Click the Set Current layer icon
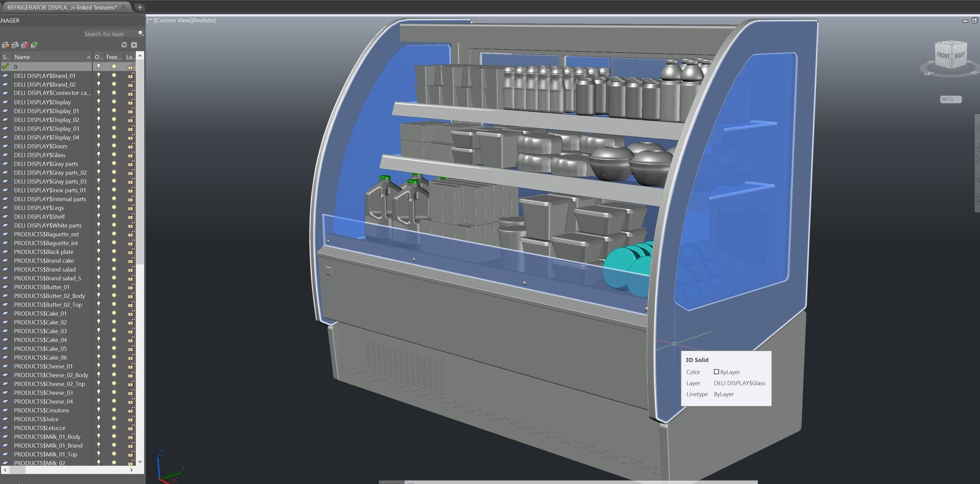980x484 pixels. 34,45
